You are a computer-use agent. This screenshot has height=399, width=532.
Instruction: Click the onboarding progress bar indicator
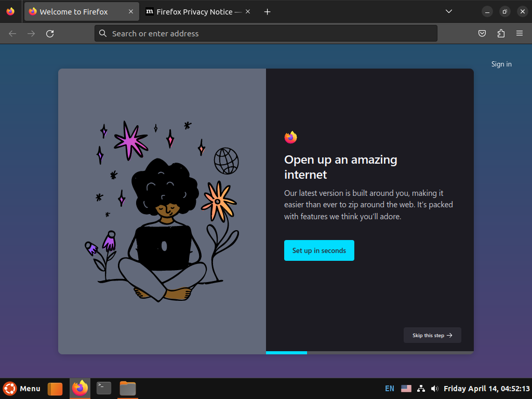(370, 353)
